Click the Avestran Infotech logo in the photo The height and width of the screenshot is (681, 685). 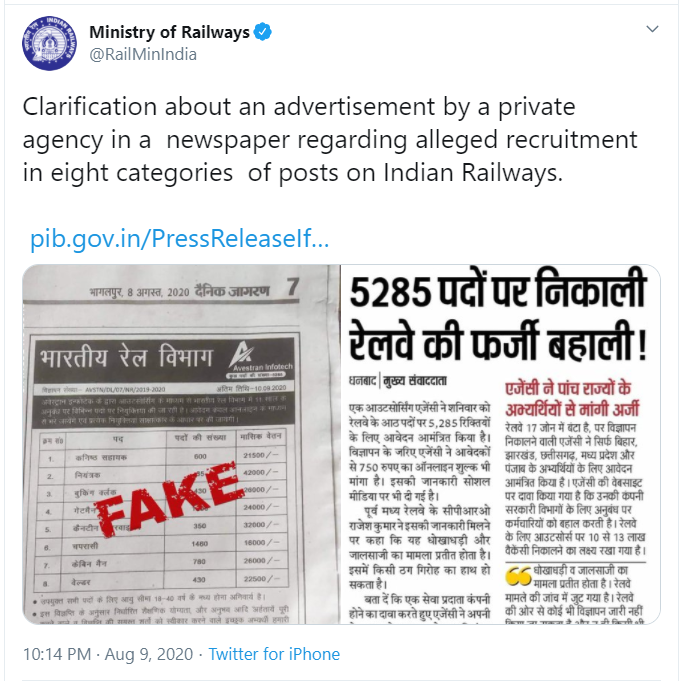260,360
